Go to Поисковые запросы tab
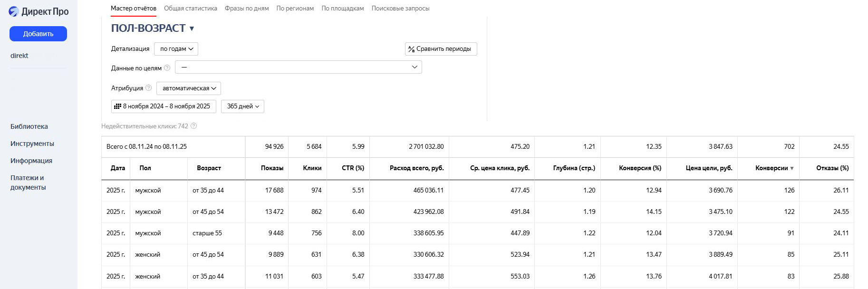This screenshot has height=289, width=868. 400,9
